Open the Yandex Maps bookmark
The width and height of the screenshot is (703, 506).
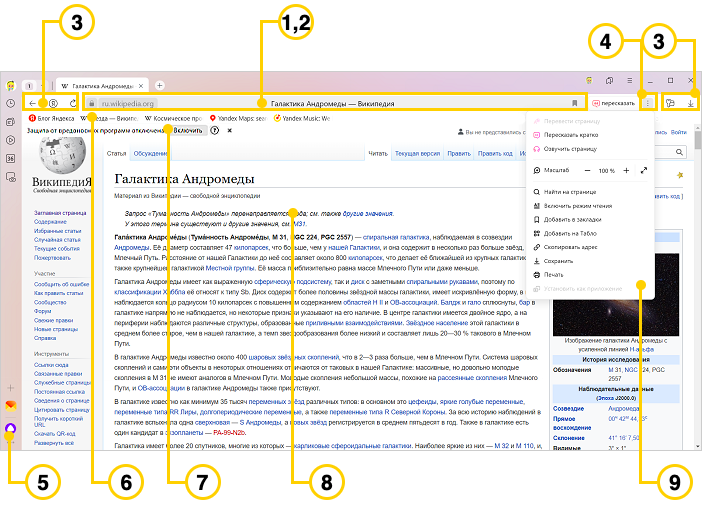238,118
